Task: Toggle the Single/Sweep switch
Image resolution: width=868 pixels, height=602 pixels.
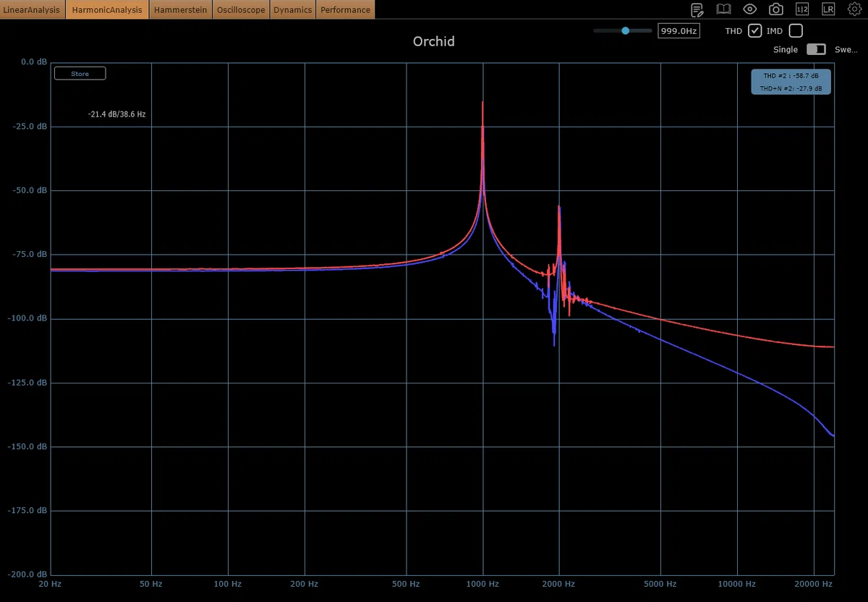Action: point(817,49)
